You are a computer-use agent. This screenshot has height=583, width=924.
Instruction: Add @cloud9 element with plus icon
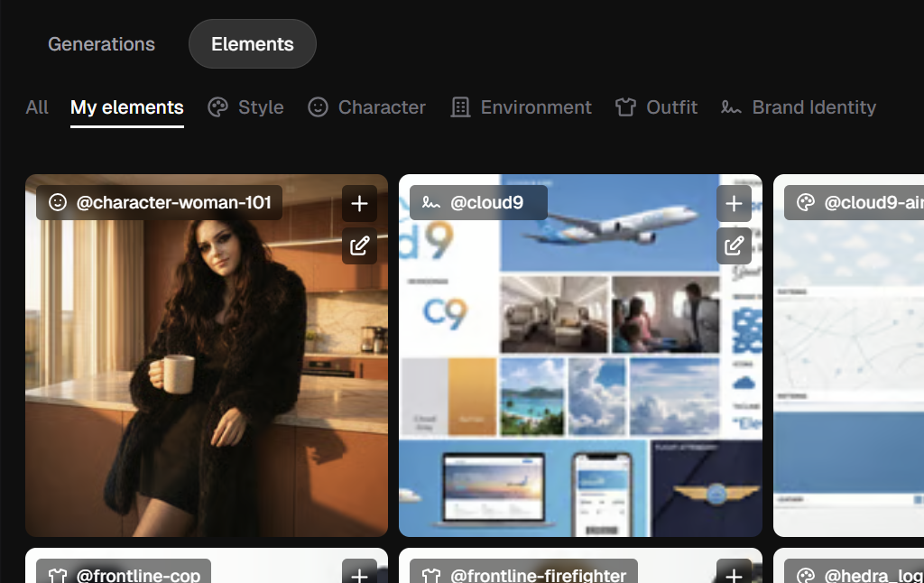point(734,203)
